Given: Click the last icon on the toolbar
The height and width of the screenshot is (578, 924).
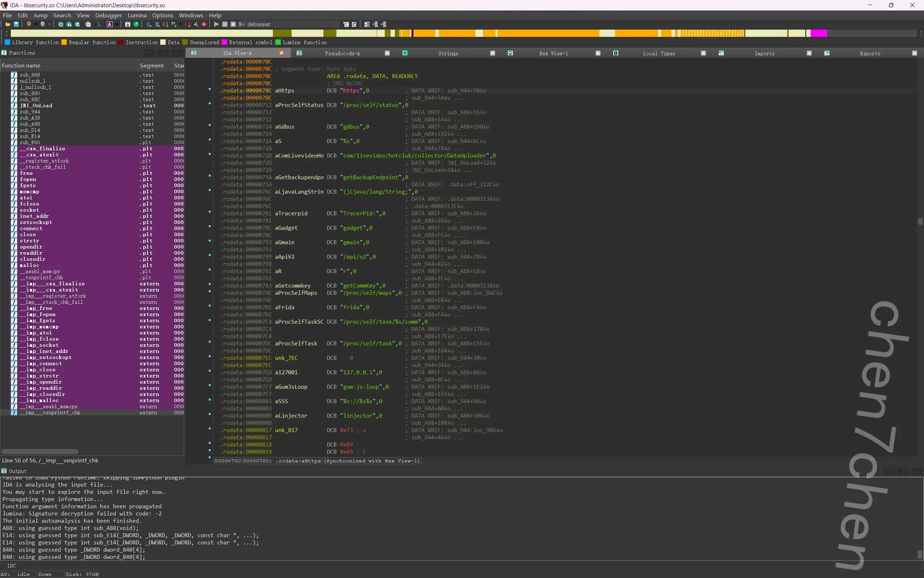Looking at the screenshot, I should click(384, 24).
